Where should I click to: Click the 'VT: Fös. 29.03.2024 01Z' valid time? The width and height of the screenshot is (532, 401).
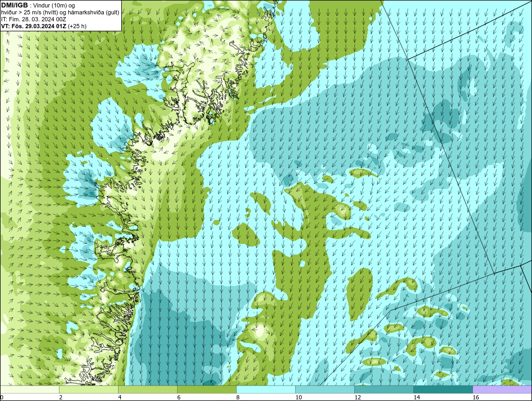[34, 26]
